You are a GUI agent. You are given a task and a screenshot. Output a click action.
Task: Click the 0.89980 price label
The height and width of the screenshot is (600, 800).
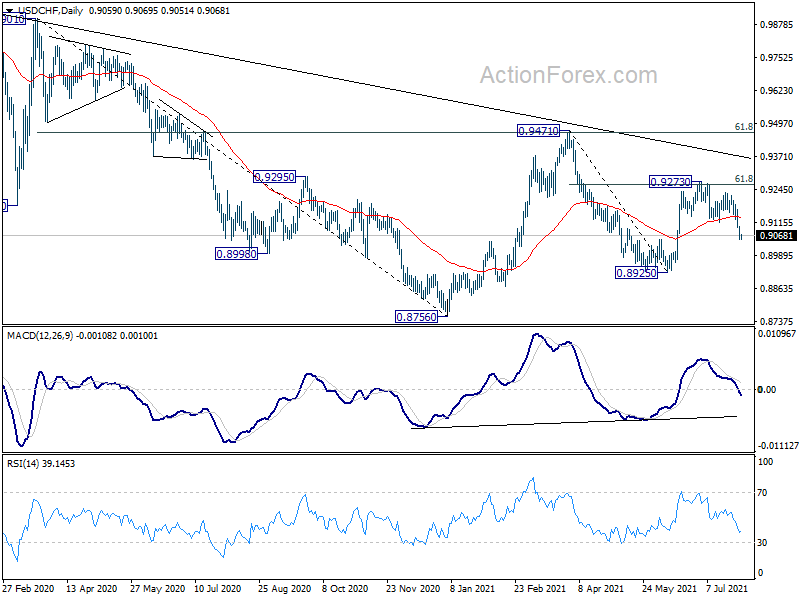coord(236,254)
